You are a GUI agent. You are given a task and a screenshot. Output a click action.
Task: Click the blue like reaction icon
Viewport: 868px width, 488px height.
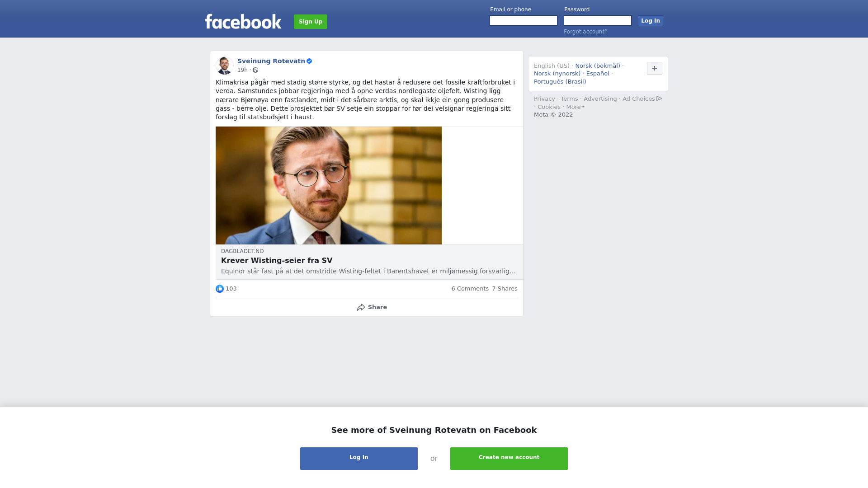click(220, 289)
